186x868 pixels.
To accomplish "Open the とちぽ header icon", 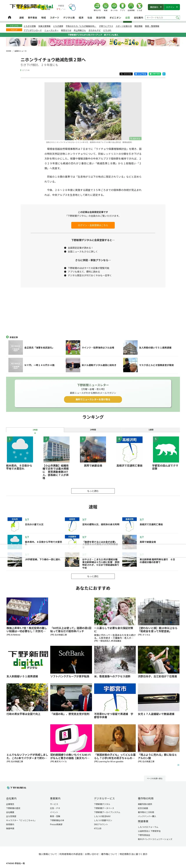I will [x=139, y=7].
